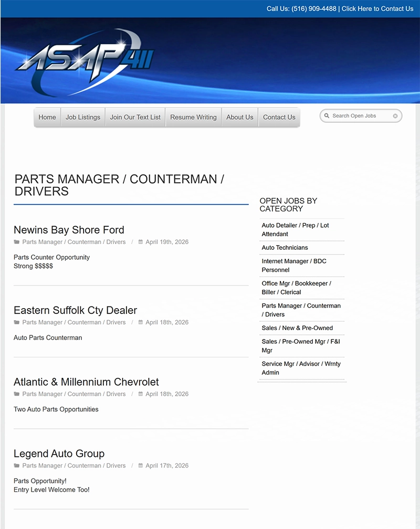Click folder icon under Legend Auto Group

click(17, 465)
